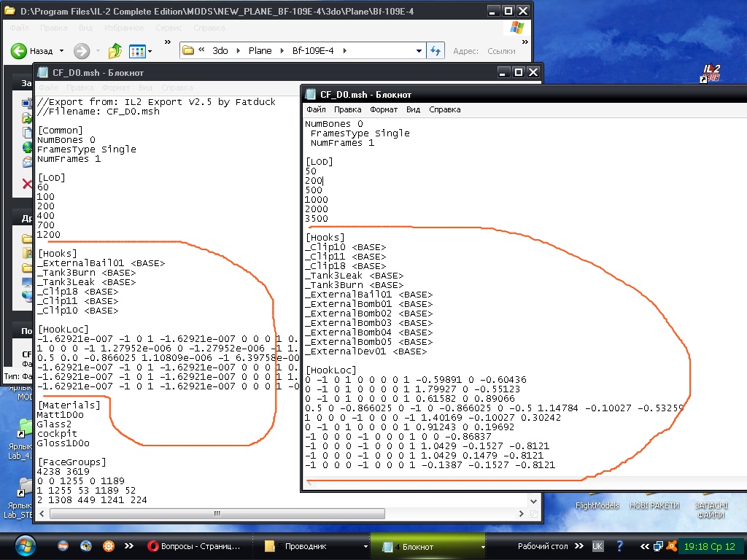Open the Views mode dropdown arrow
This screenshot has width=747, height=560.
click(150, 51)
